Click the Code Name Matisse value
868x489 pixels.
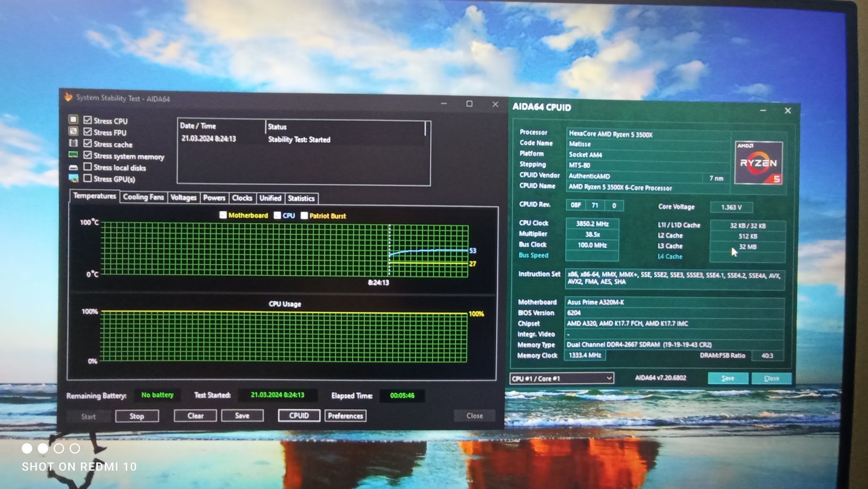(648, 144)
